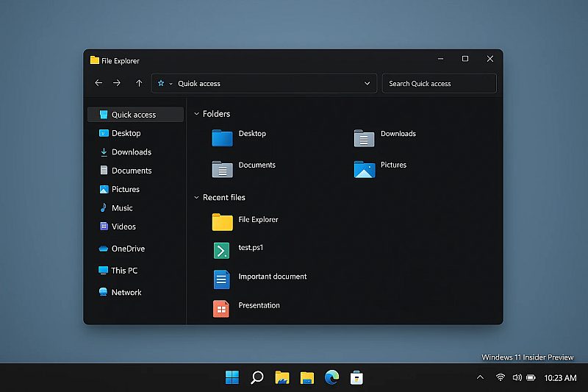Viewport: 588px width, 392px height.
Task: Click the star icon in address bar
Action: 161,83
